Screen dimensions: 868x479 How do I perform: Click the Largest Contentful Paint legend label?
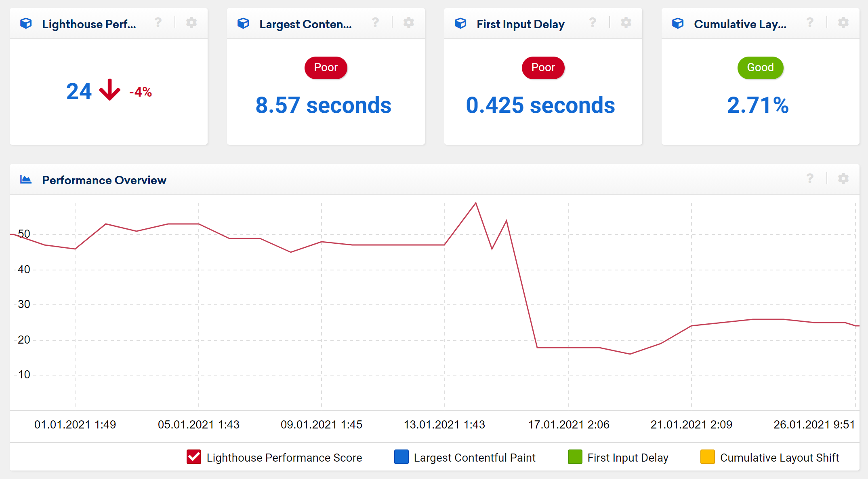475,458
